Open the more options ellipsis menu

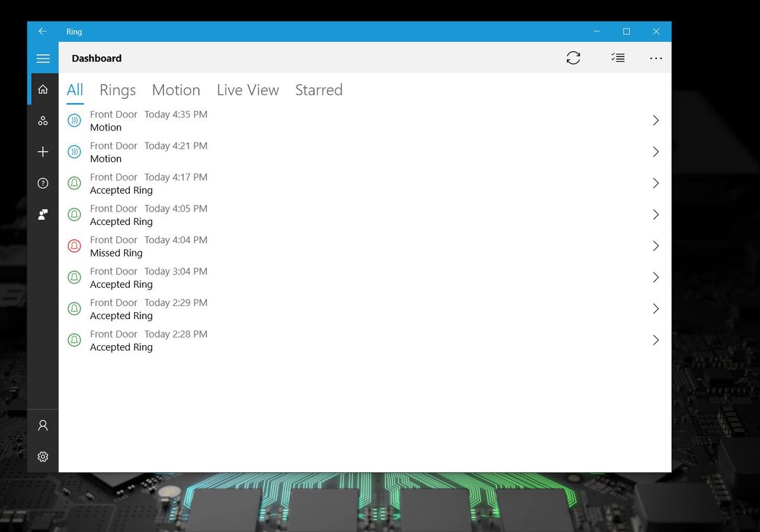tap(656, 58)
